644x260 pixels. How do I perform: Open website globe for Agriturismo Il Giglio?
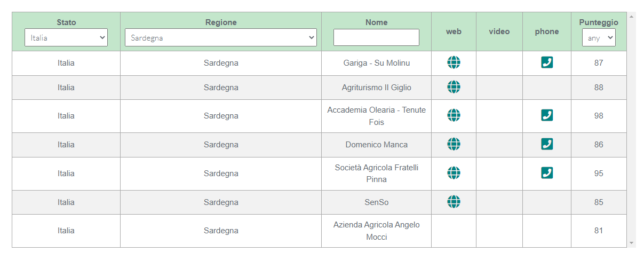click(454, 87)
